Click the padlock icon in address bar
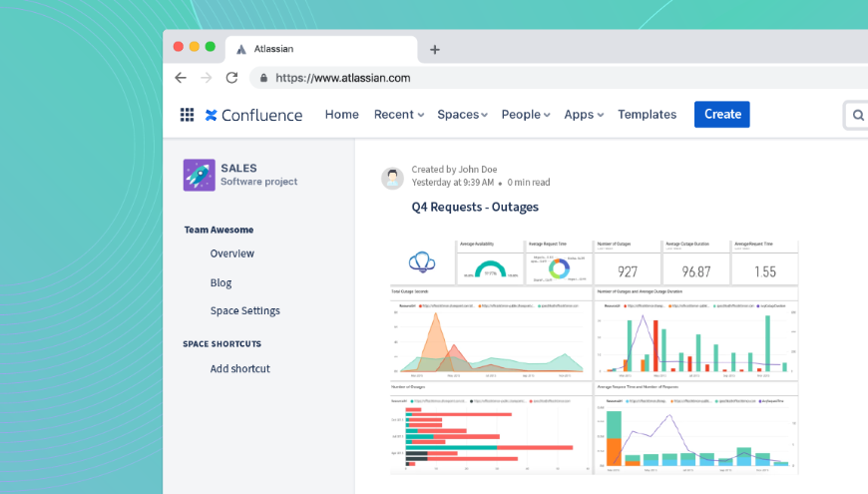Screen dimensions: 868x494 click(264, 78)
